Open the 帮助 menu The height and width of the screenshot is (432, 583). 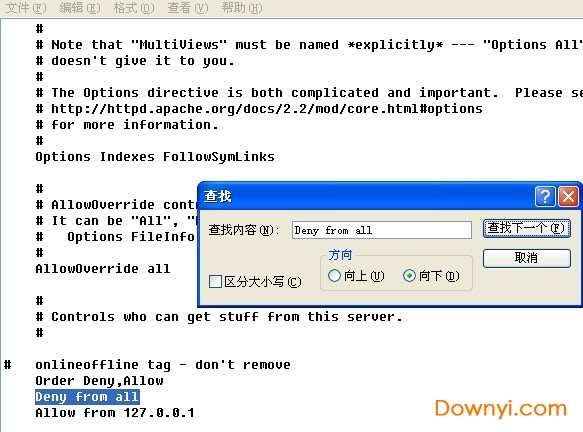242,8
